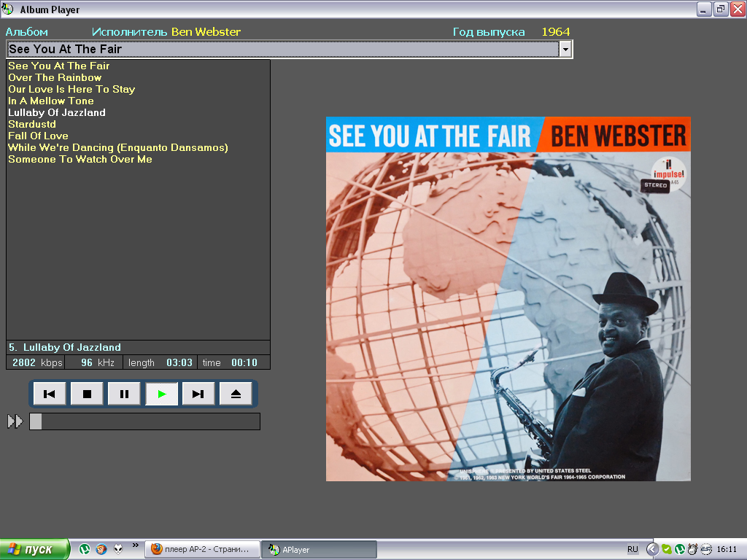Click the first green icon in the system tray
747x560 pixels.
tap(667, 549)
